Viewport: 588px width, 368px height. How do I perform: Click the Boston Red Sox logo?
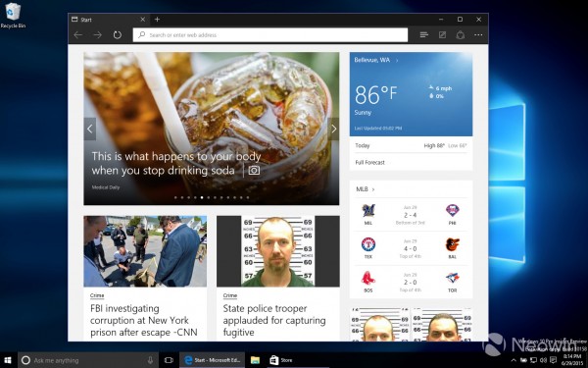point(368,279)
